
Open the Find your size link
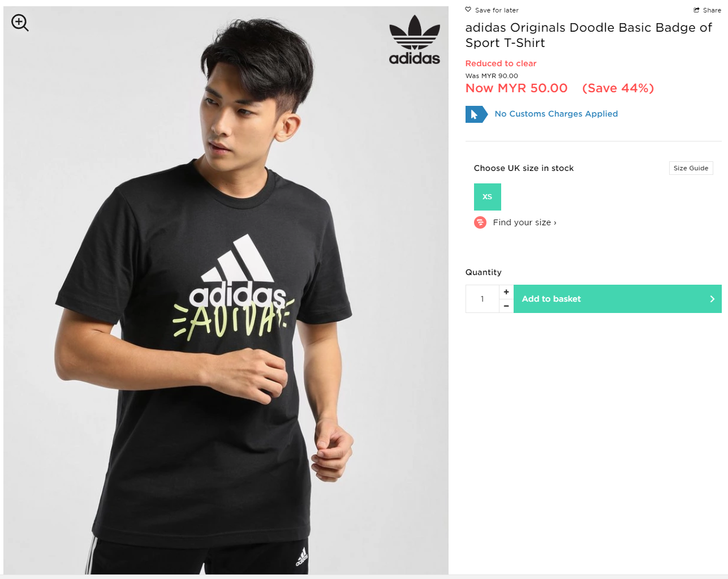[x=524, y=222]
